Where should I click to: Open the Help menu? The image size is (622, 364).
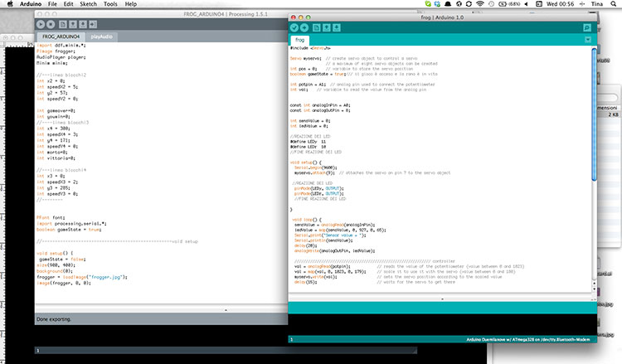coord(130,4)
